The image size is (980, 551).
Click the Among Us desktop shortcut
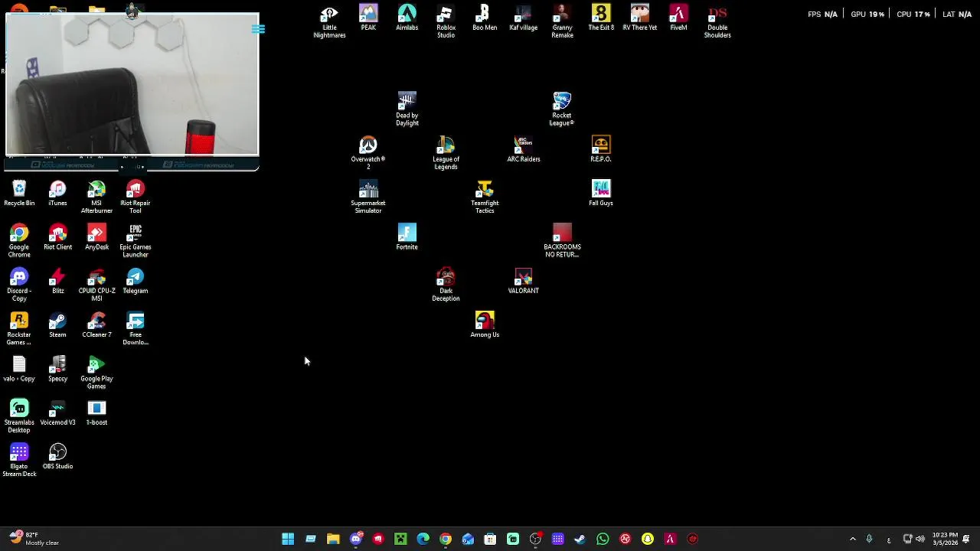coord(485,325)
